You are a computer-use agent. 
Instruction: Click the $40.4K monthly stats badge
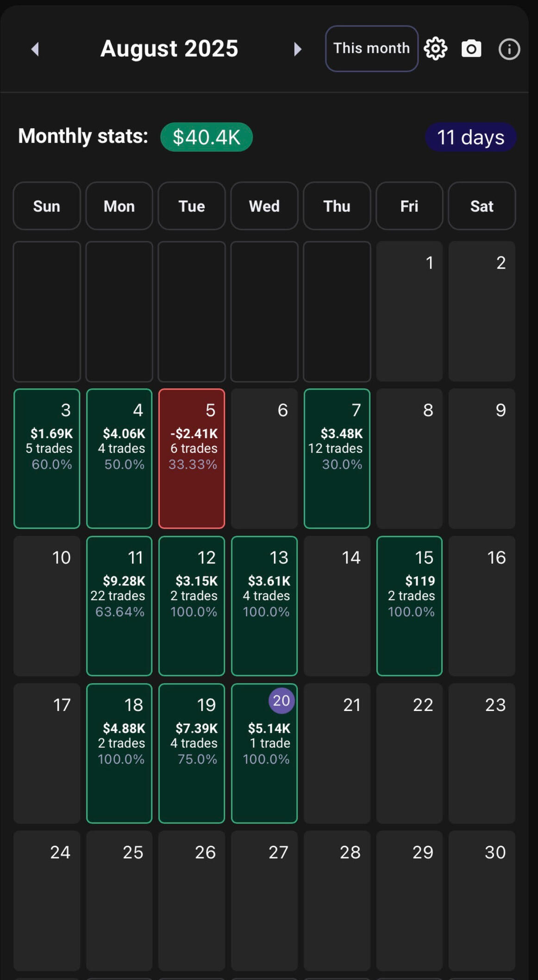point(206,137)
